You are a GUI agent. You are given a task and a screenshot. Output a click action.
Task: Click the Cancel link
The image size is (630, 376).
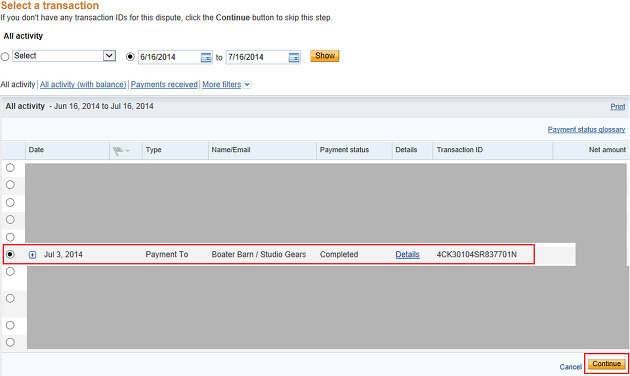pyautogui.click(x=571, y=367)
